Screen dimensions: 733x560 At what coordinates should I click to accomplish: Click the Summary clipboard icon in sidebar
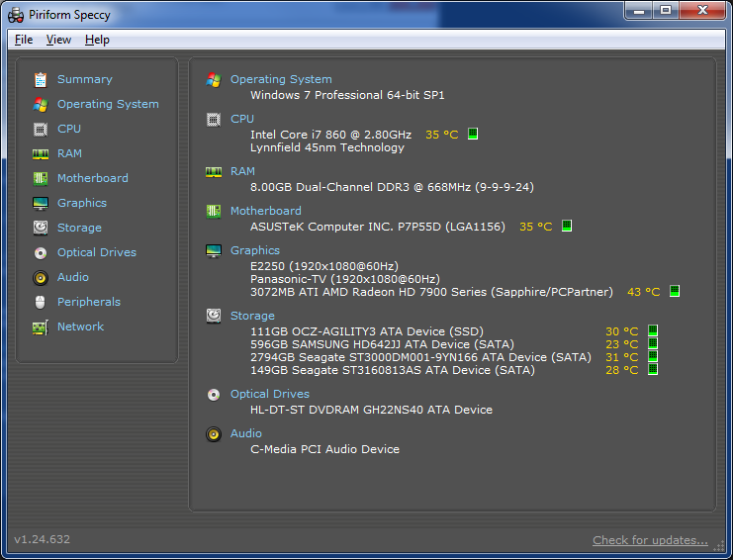41,80
